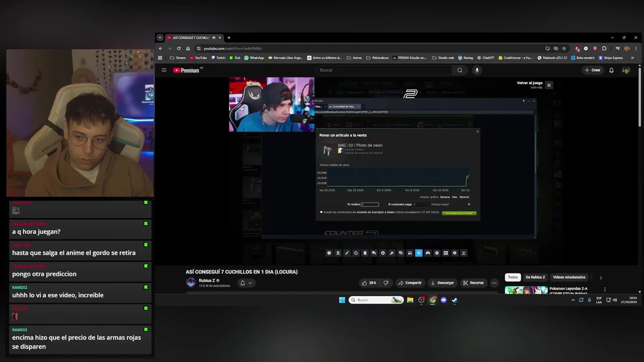Dislike the video with thumbs down
This screenshot has width=644, height=362.
(x=386, y=283)
